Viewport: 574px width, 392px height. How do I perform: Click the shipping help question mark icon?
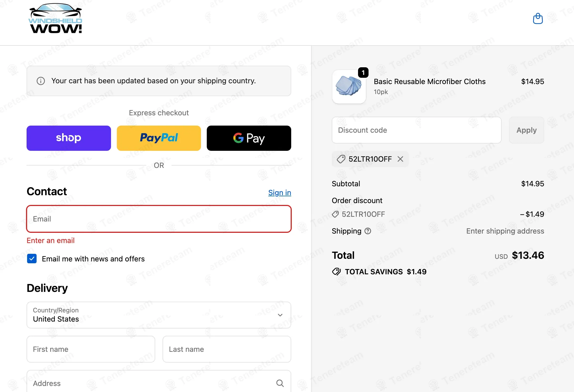pyautogui.click(x=368, y=231)
